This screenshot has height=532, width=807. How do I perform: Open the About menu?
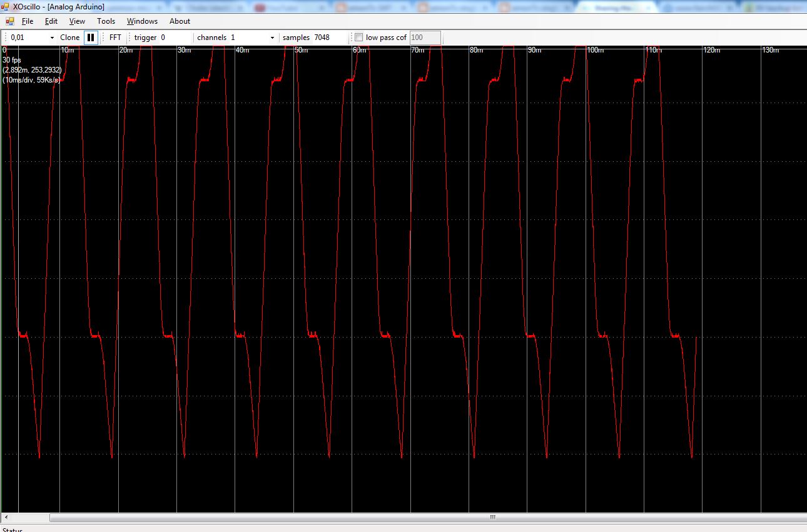point(180,21)
